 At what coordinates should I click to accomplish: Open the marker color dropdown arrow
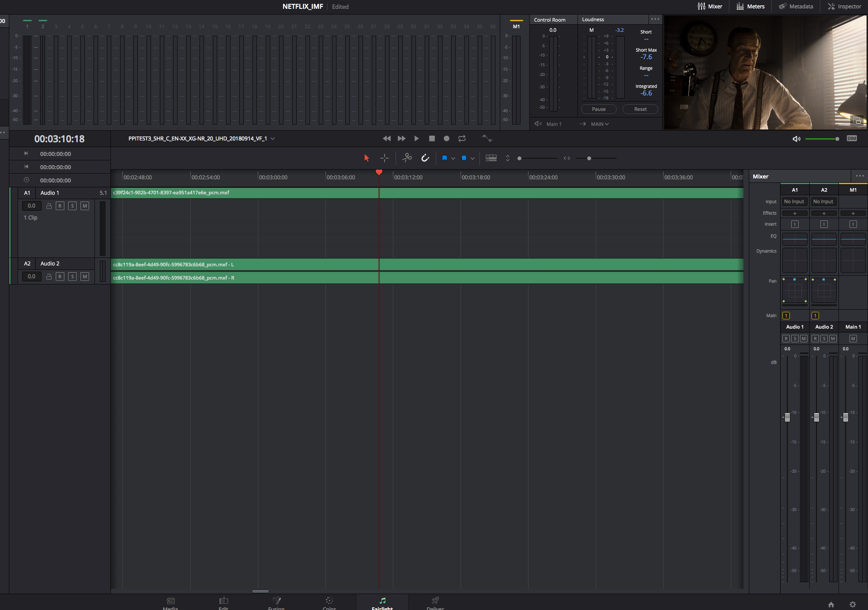(472, 159)
